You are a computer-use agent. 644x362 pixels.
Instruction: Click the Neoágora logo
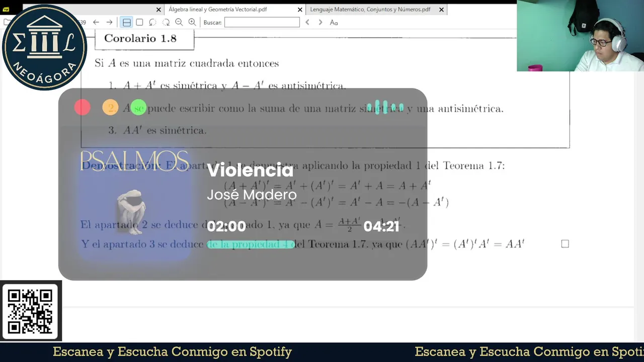[x=44, y=47]
